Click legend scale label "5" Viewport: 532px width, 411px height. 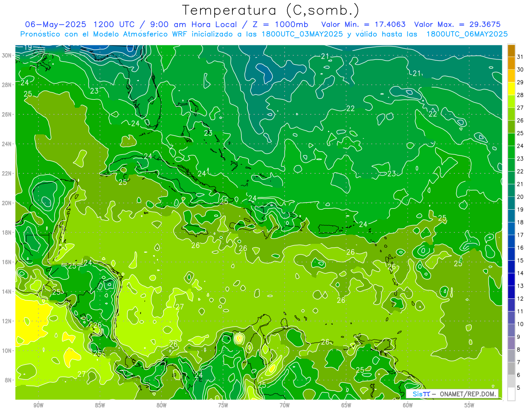tap(519, 388)
